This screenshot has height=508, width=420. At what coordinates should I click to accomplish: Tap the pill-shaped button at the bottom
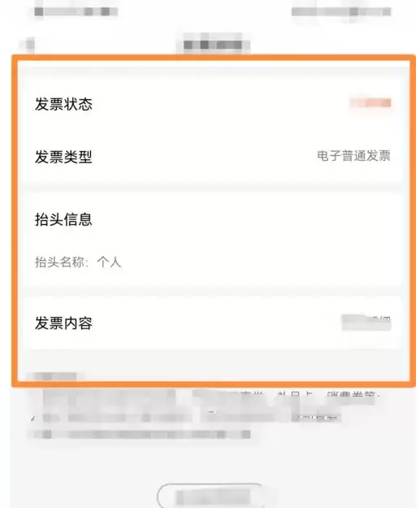210,496
